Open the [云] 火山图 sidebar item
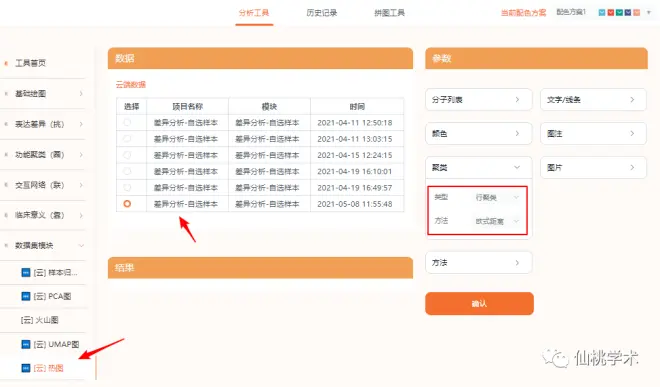Image resolution: width=660 pixels, height=387 pixels. [40, 320]
